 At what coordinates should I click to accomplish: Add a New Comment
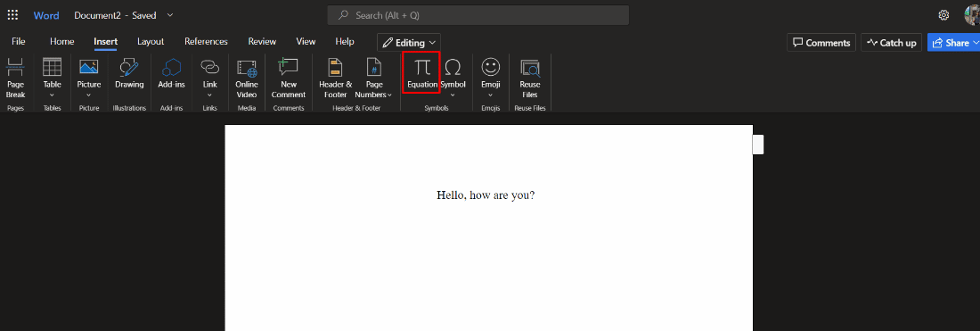(x=289, y=78)
